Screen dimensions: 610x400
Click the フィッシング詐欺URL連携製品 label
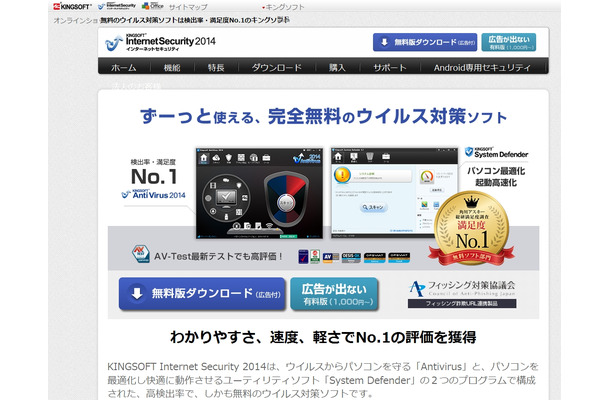click(462, 304)
